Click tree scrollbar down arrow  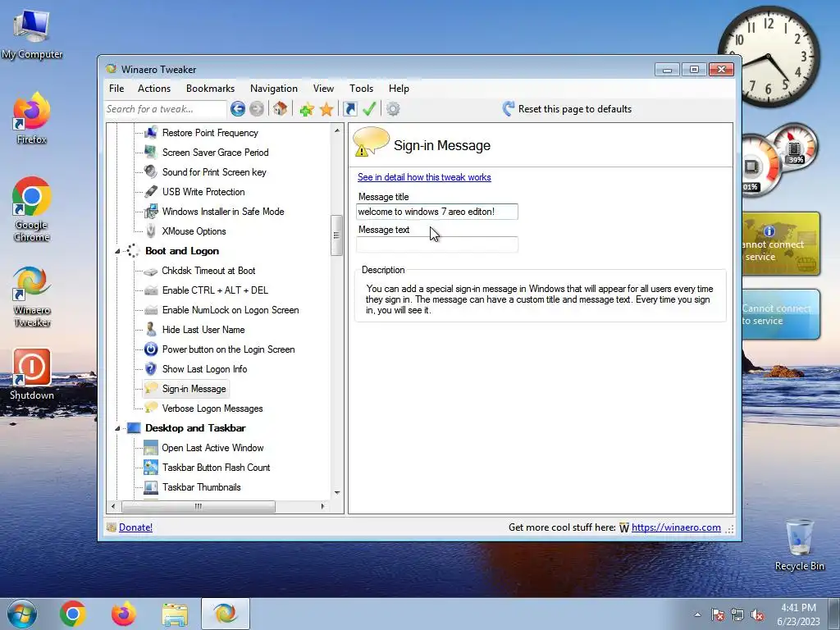click(337, 492)
